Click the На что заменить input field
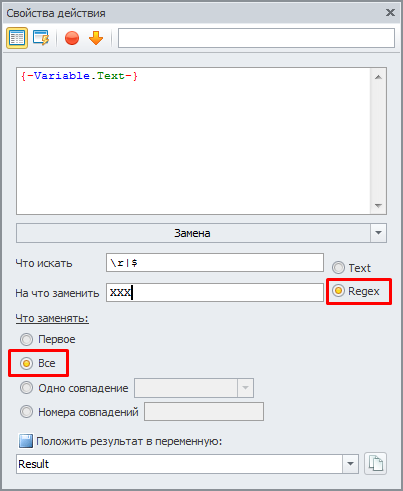 (215, 293)
